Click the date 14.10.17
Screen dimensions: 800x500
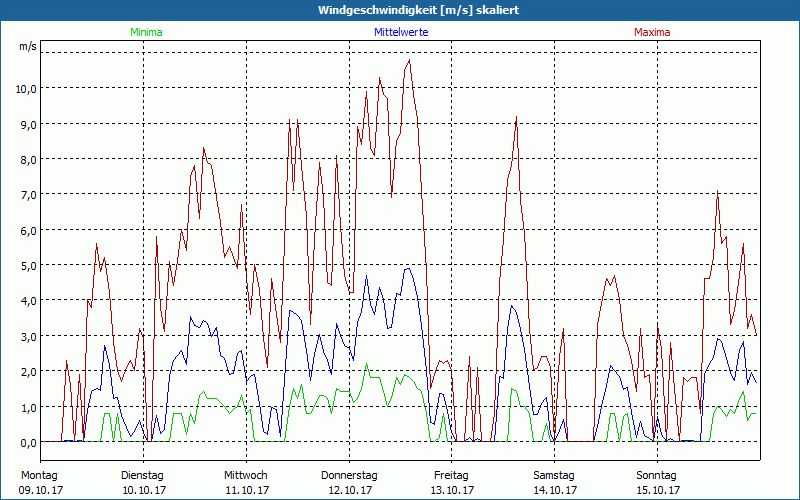point(555,490)
